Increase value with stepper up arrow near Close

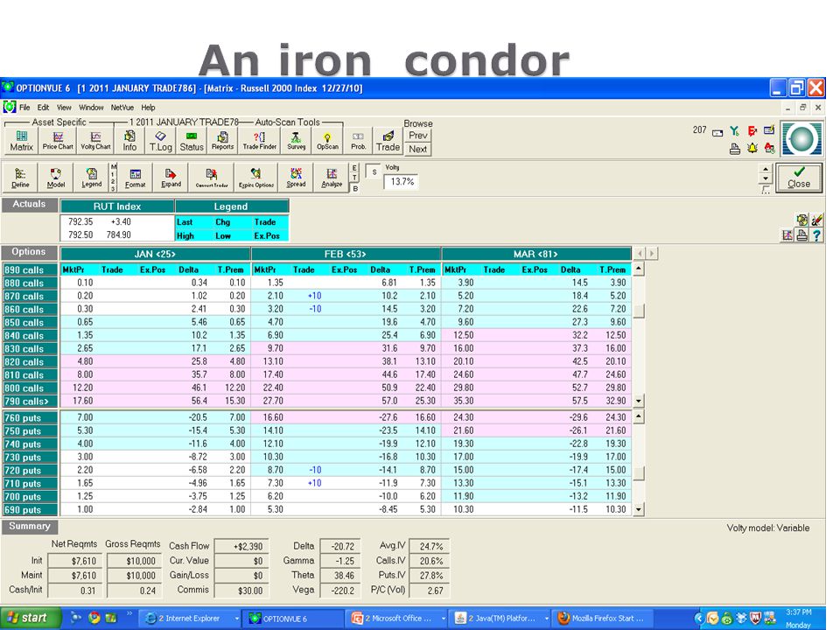point(766,168)
